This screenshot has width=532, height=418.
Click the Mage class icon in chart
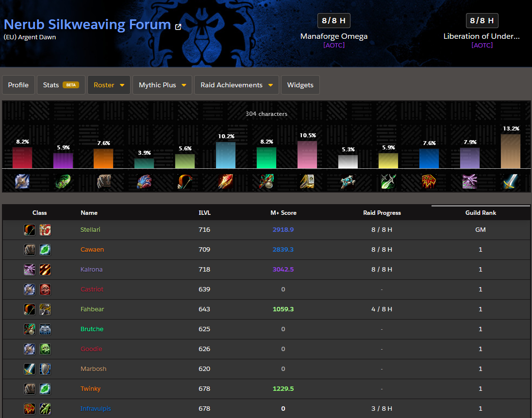click(x=226, y=181)
